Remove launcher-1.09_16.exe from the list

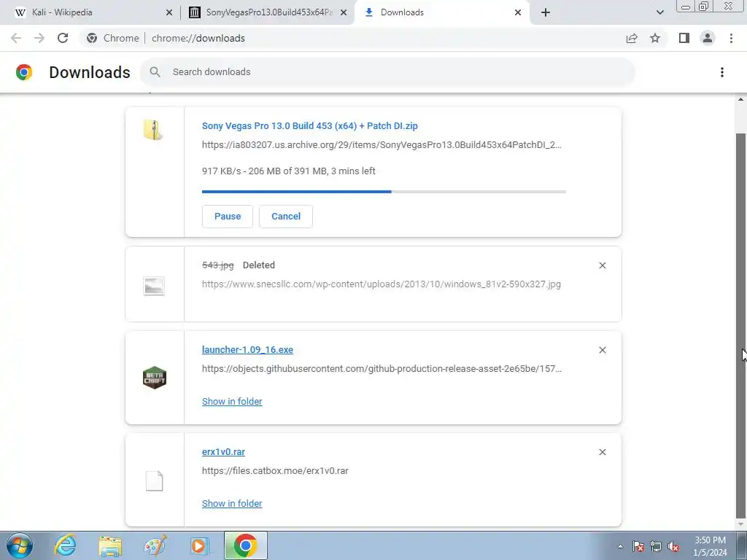(602, 350)
